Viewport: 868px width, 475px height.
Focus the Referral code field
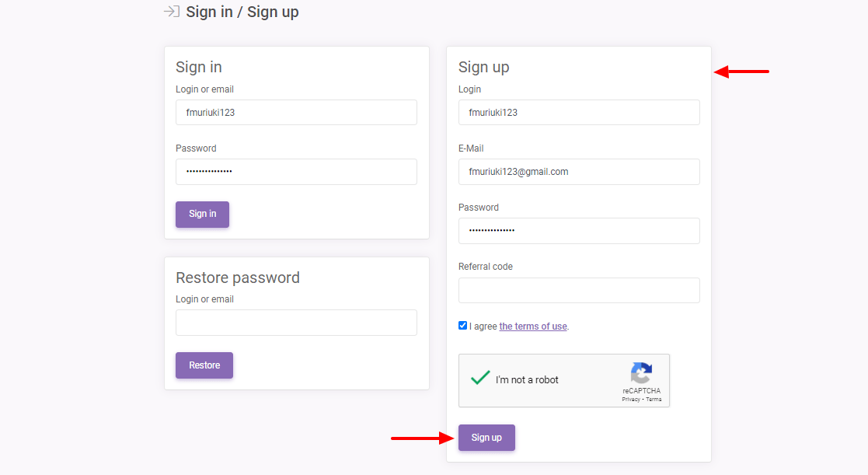click(x=579, y=290)
